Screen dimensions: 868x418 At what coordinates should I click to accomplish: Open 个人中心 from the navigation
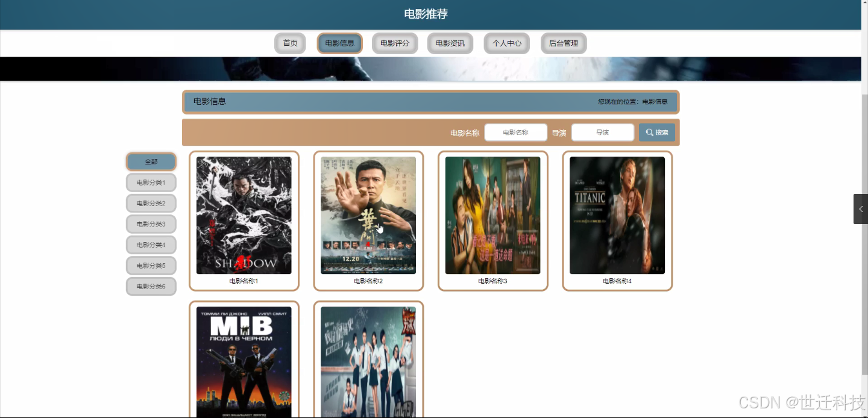[x=507, y=43]
